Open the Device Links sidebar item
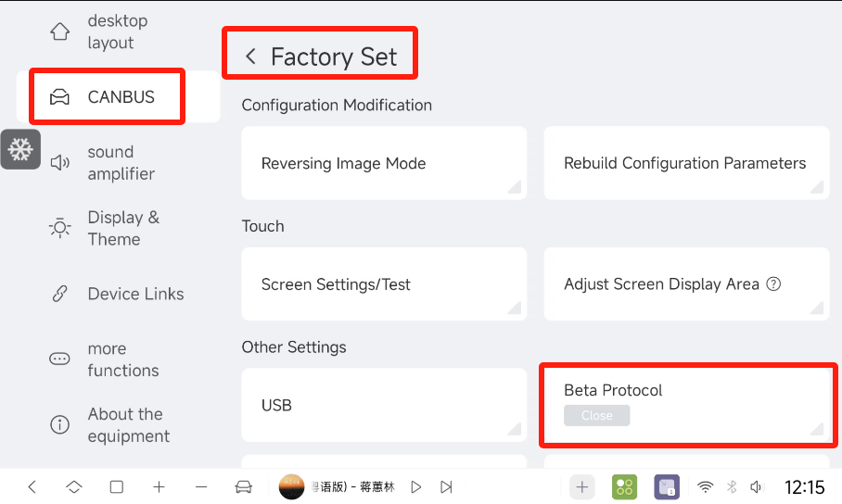842x504 pixels. coord(118,294)
